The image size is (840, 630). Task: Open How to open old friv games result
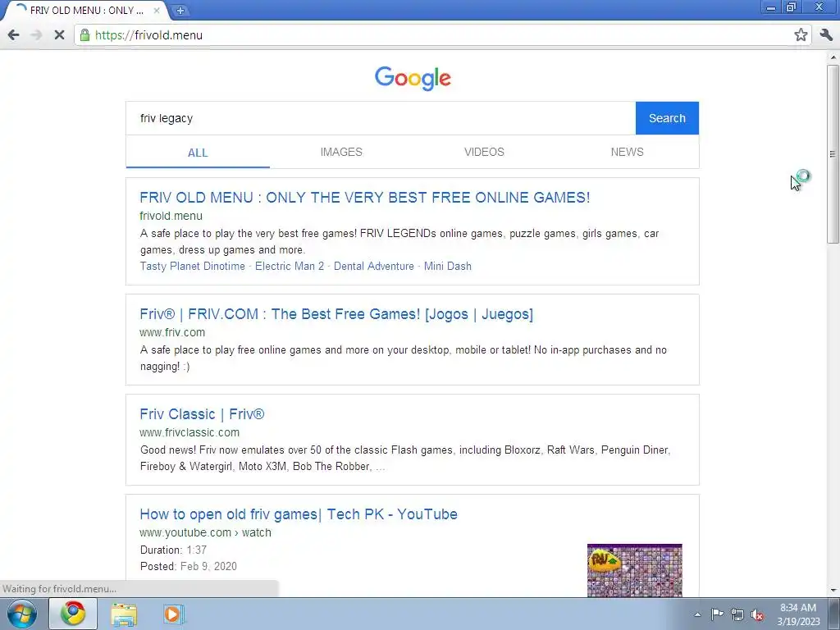[x=299, y=514]
